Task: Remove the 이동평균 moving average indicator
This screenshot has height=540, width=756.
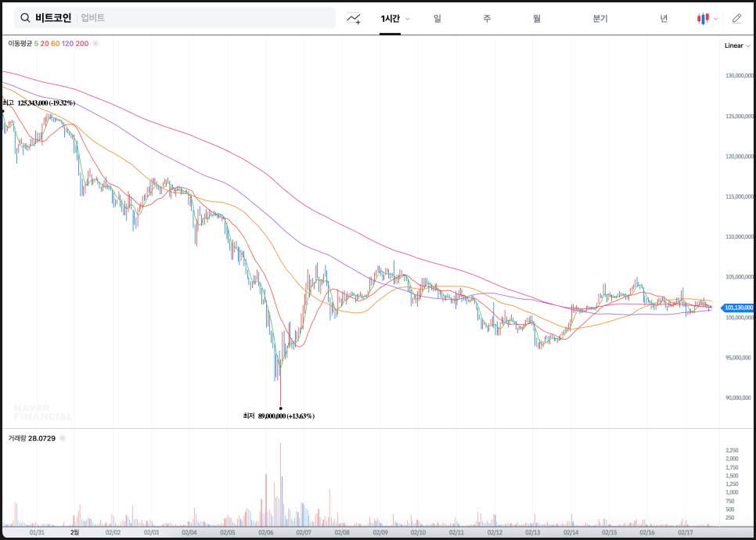Action: coord(95,44)
